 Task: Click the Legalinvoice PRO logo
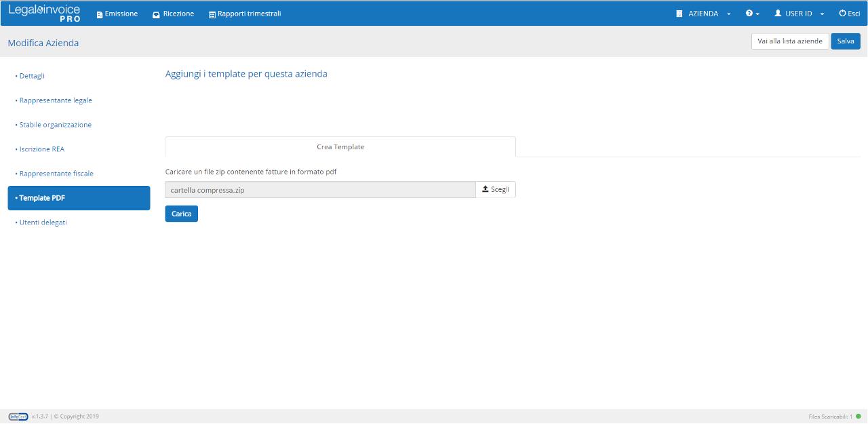point(44,13)
